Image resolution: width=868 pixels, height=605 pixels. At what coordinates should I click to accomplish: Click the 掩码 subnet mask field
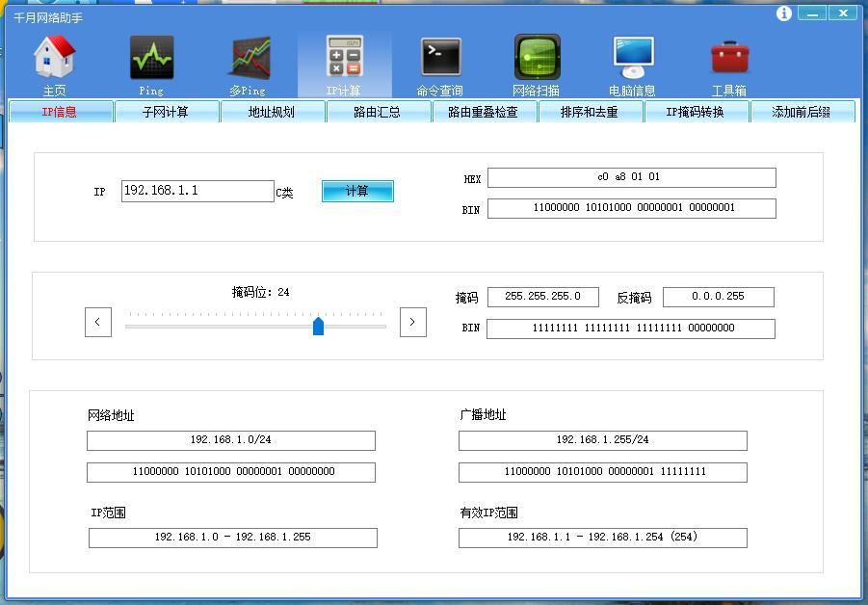[x=542, y=297]
